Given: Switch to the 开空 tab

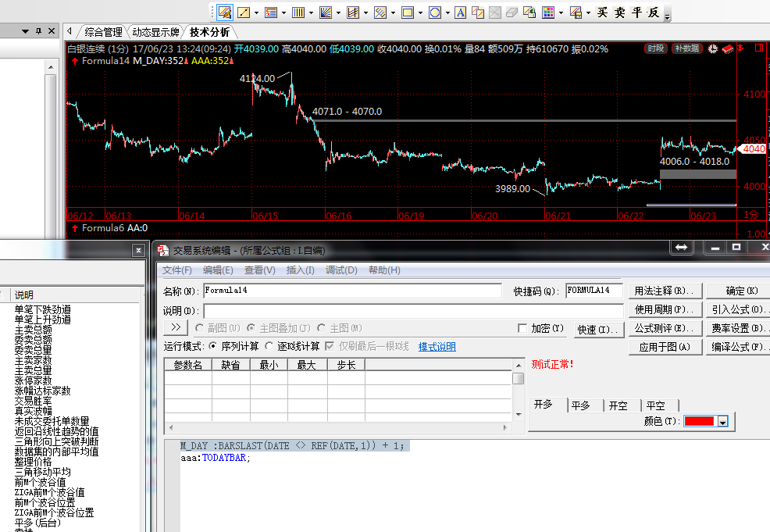Looking at the screenshot, I should tap(618, 405).
